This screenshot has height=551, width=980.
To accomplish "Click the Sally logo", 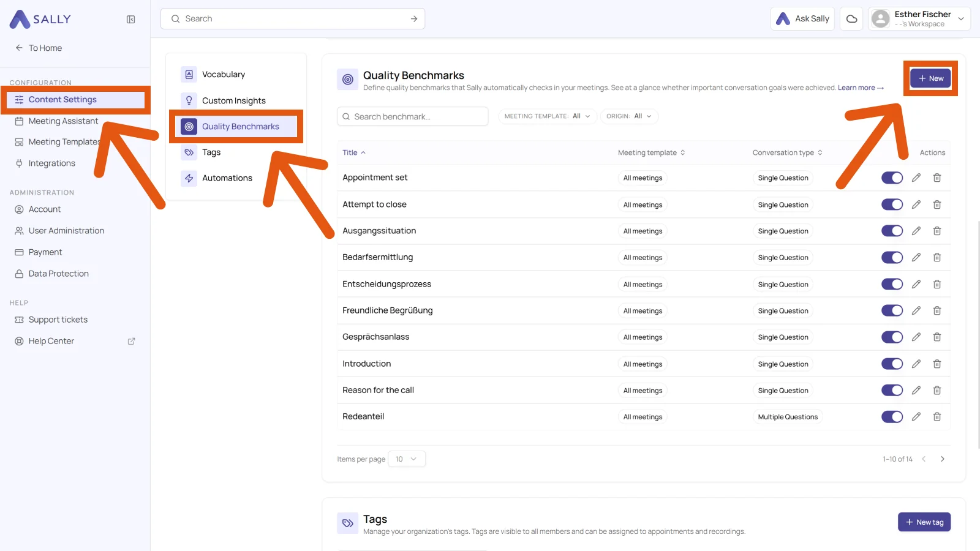I will pos(40,20).
